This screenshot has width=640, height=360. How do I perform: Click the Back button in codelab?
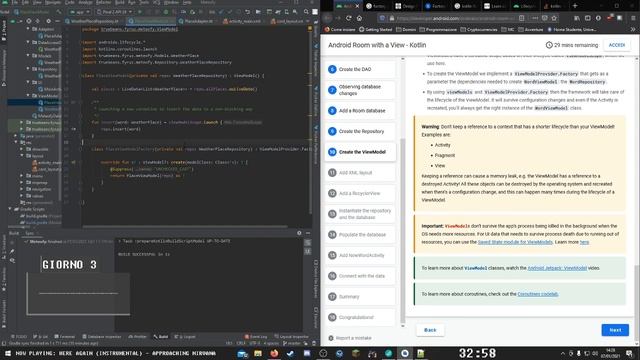click(430, 330)
